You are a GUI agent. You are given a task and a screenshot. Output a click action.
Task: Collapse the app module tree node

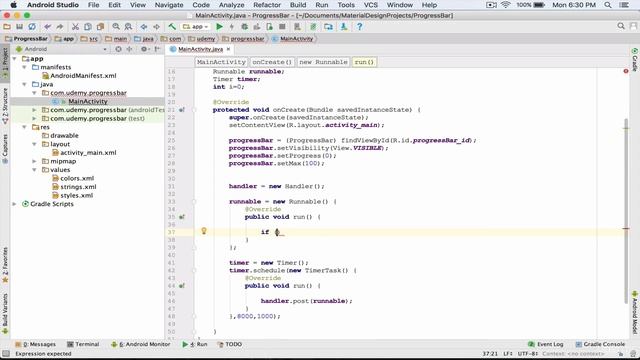click(15, 59)
